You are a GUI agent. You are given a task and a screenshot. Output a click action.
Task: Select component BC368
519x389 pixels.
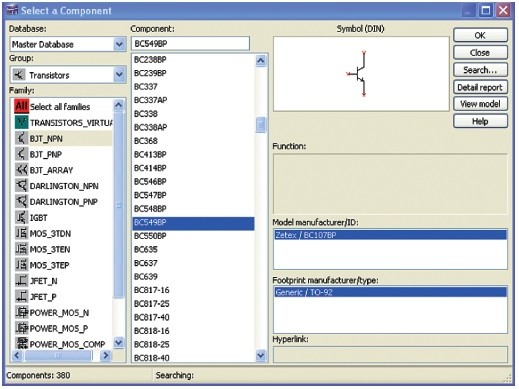pos(193,141)
